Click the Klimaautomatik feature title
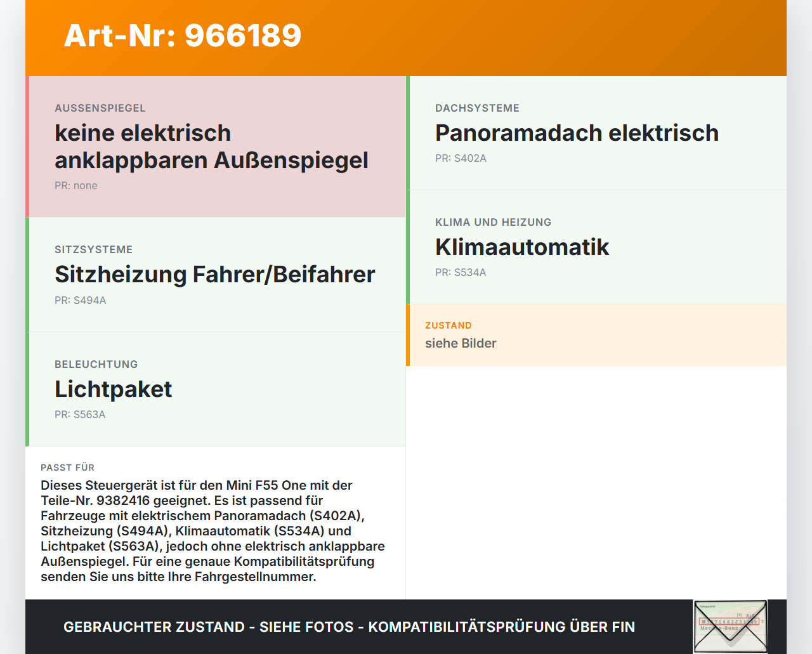The height and width of the screenshot is (654, 812). tap(522, 247)
